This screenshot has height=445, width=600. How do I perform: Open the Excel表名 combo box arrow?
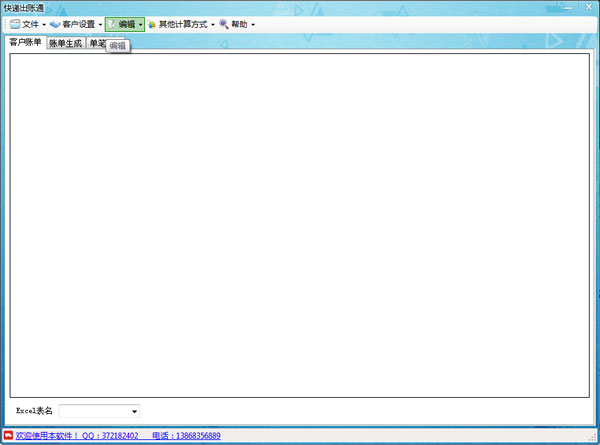click(x=134, y=411)
